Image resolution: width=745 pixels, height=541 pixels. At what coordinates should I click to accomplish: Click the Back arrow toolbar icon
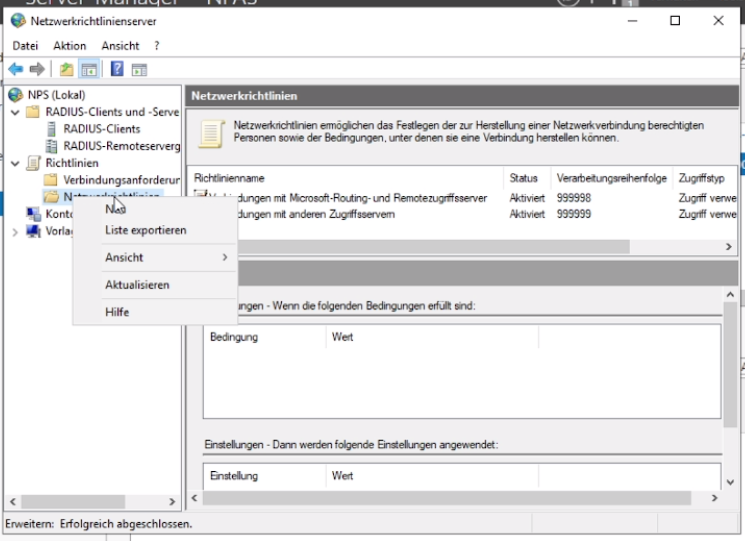[x=16, y=69]
